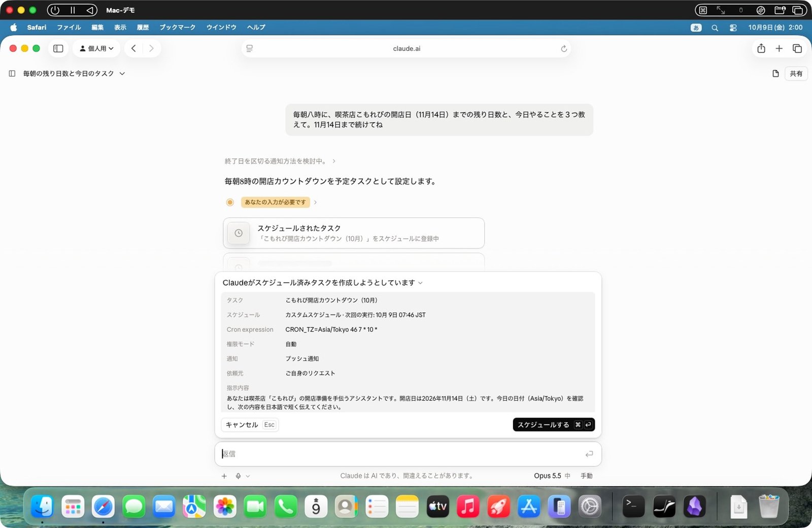Image resolution: width=812 pixels, height=528 pixels.
Task: Click the 共有 share button
Action: coord(796,74)
